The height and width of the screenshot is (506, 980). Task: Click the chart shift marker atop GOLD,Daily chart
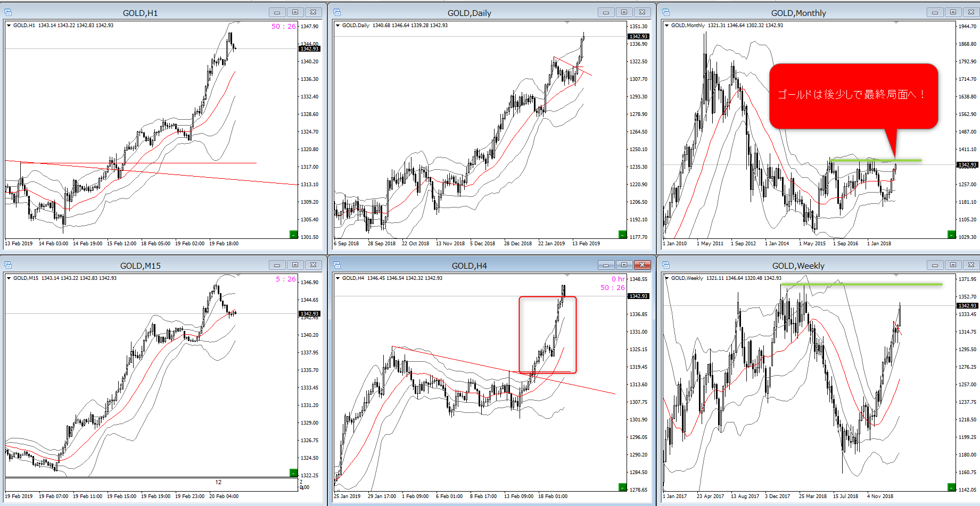click(x=567, y=22)
